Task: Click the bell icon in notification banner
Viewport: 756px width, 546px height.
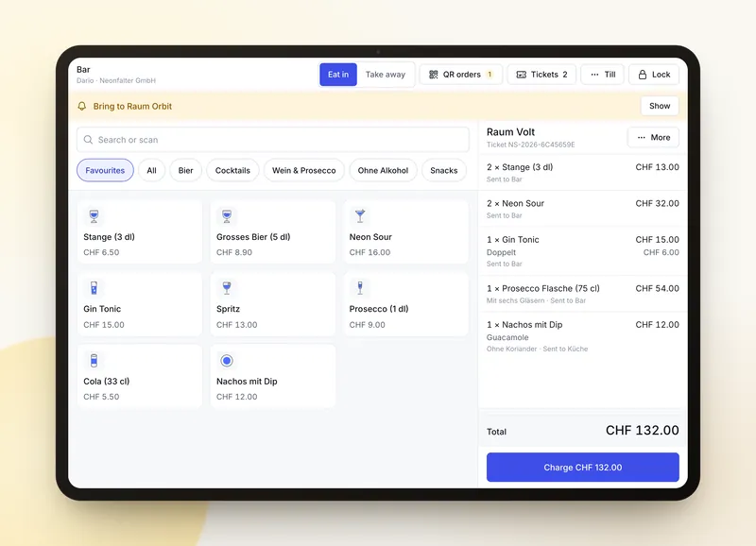Action: [82, 106]
